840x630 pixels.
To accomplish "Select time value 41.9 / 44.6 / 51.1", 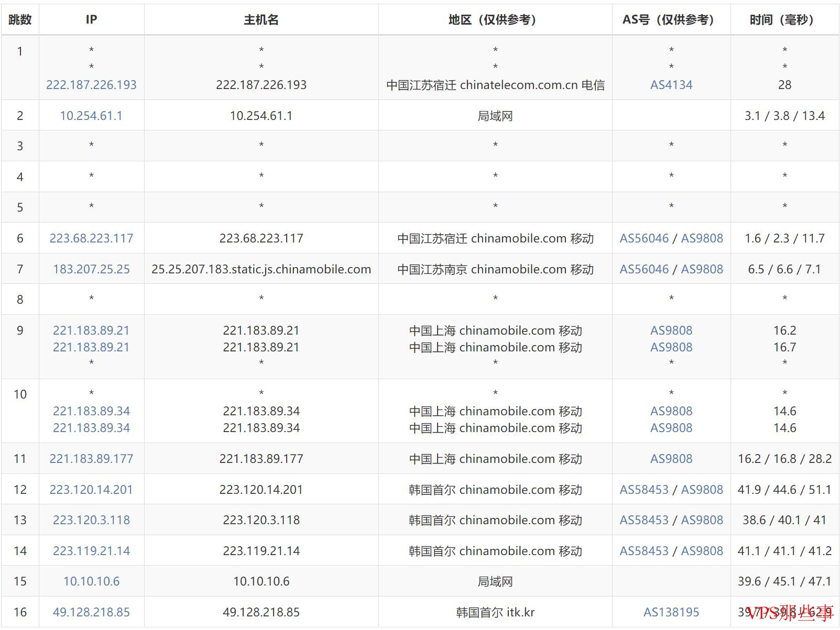I will point(784,490).
